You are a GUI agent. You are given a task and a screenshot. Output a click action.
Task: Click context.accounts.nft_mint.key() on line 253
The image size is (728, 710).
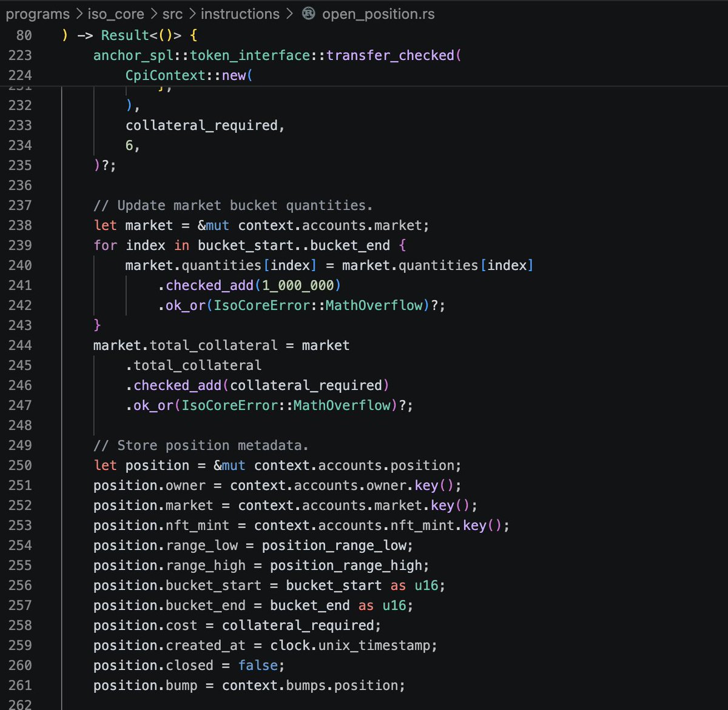coord(378,525)
